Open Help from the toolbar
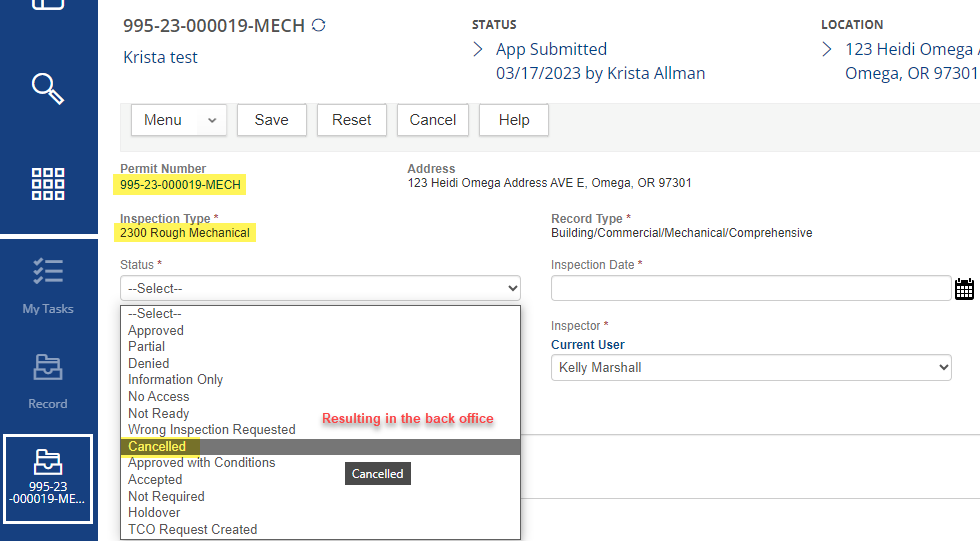This screenshot has width=980, height=541. tap(513, 120)
